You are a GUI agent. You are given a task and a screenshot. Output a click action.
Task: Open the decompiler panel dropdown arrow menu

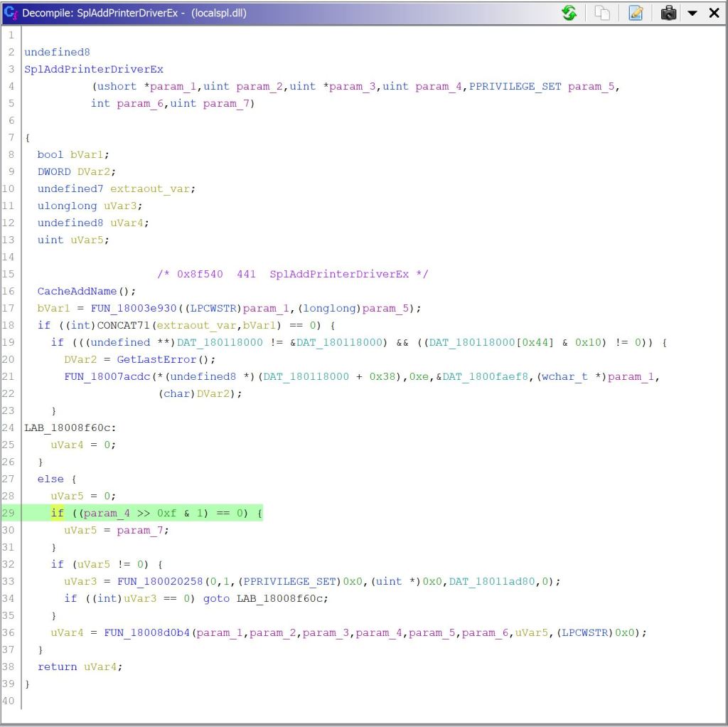[692, 13]
